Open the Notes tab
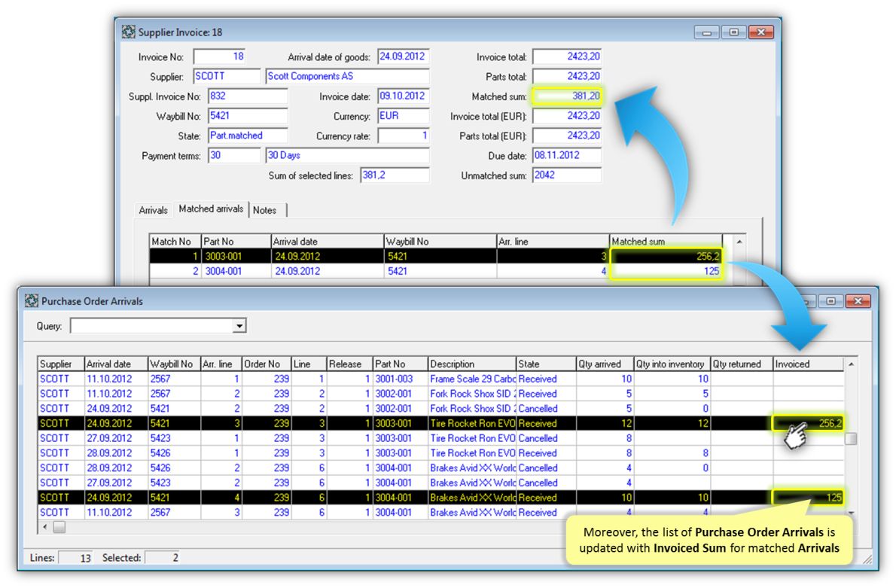 point(264,210)
